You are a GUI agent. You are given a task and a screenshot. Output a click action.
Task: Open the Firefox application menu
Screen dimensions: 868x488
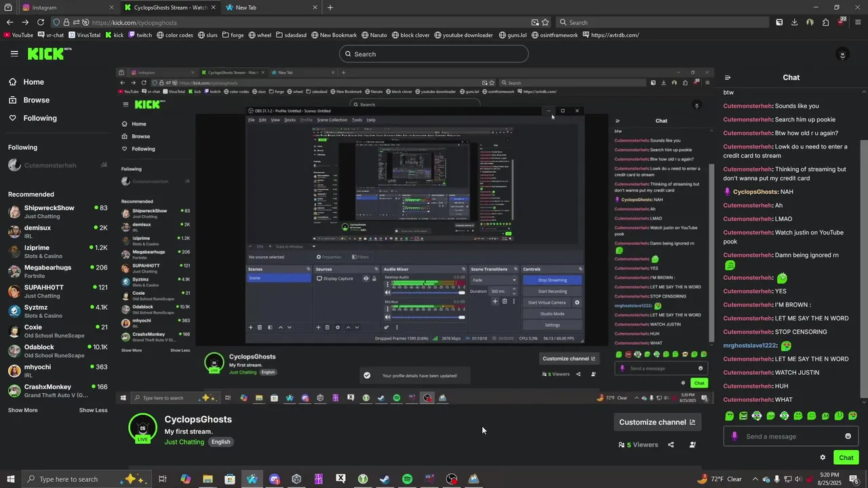(x=857, y=22)
